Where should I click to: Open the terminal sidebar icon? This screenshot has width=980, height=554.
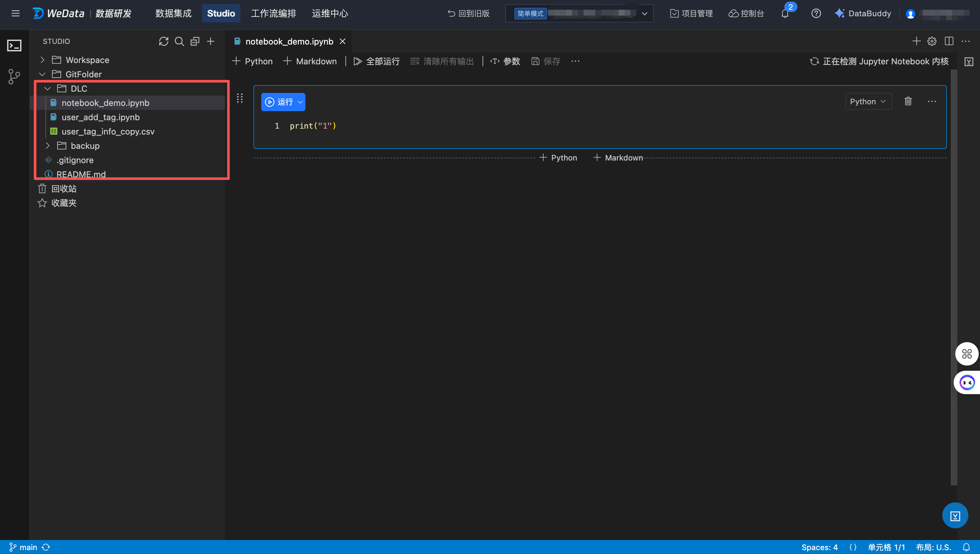[x=14, y=46]
